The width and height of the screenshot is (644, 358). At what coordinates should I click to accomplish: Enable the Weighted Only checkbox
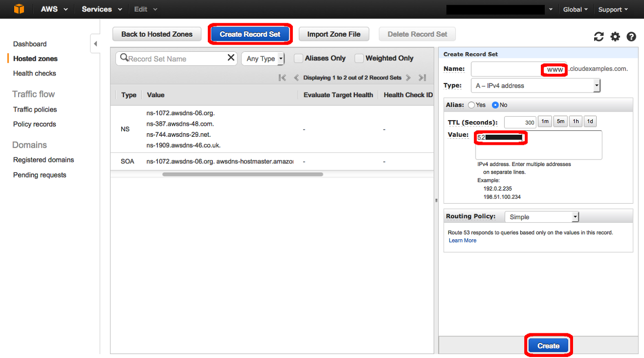[x=359, y=58]
